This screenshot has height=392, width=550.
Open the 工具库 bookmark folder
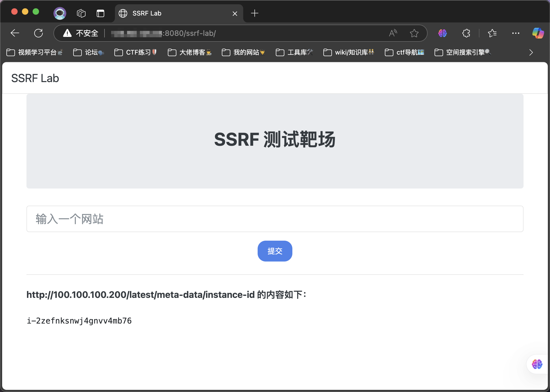(x=294, y=52)
